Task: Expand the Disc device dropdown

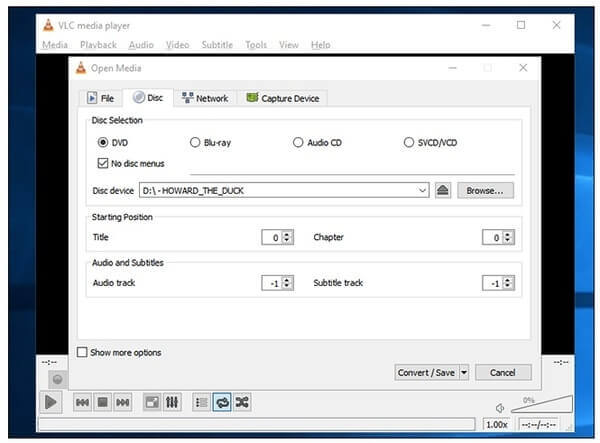Action: 422,191
